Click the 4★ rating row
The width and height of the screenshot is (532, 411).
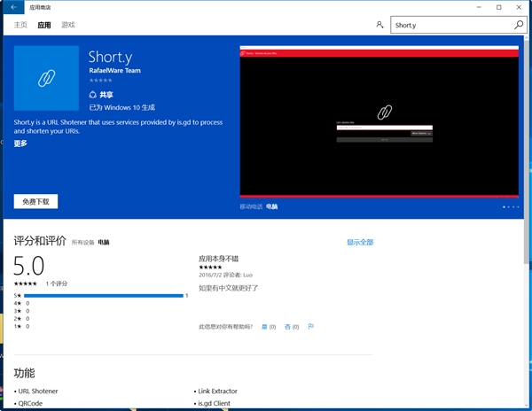click(21, 303)
